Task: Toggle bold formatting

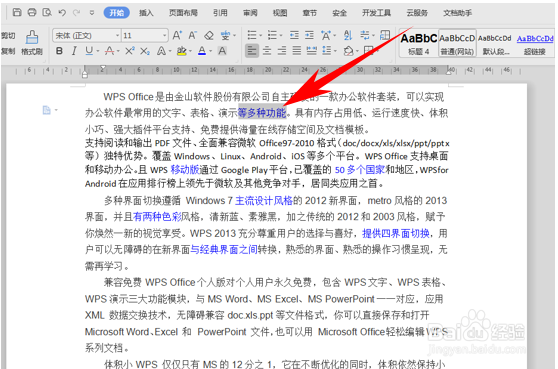Action: tap(59, 51)
